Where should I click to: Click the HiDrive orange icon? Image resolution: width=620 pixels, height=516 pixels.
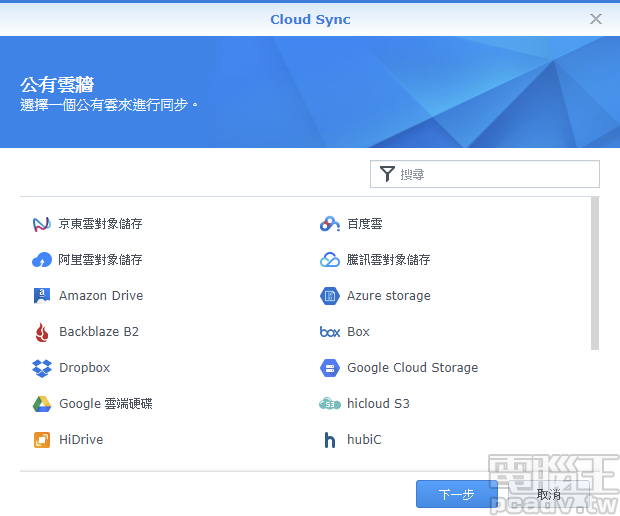[x=42, y=440]
